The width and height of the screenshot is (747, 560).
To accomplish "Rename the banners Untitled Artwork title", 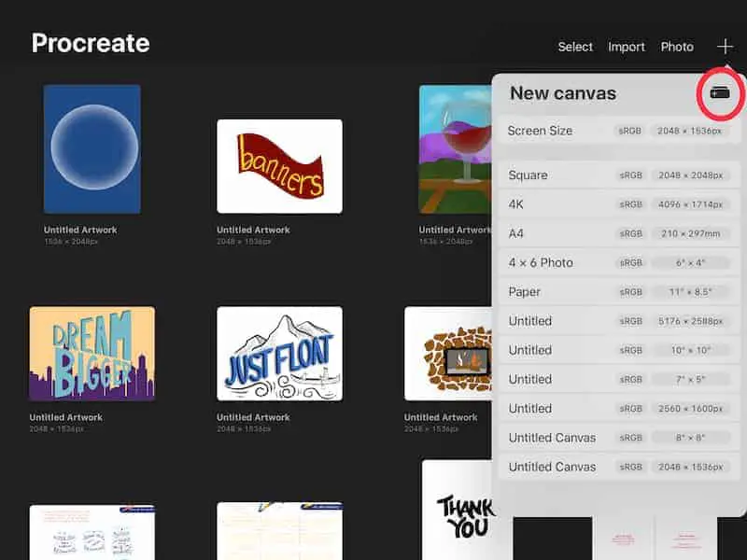I will coord(253,230).
